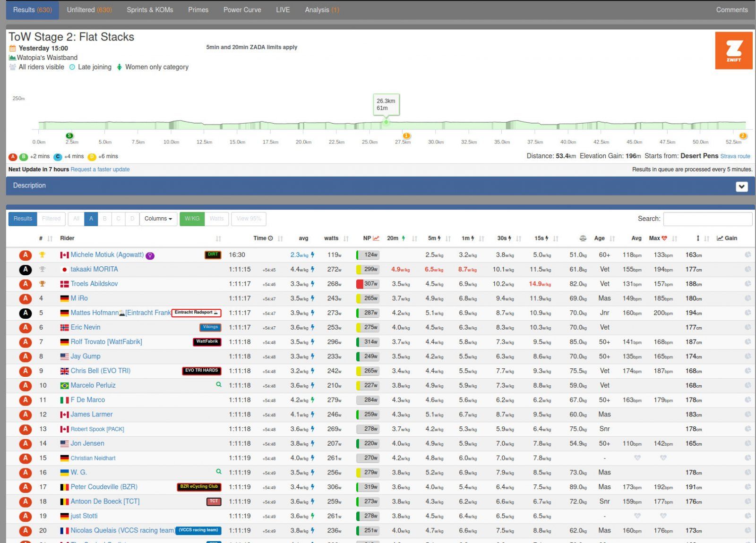Click the gold trophy next to Michele Motiuk
This screenshot has width=756, height=543.
click(42, 255)
